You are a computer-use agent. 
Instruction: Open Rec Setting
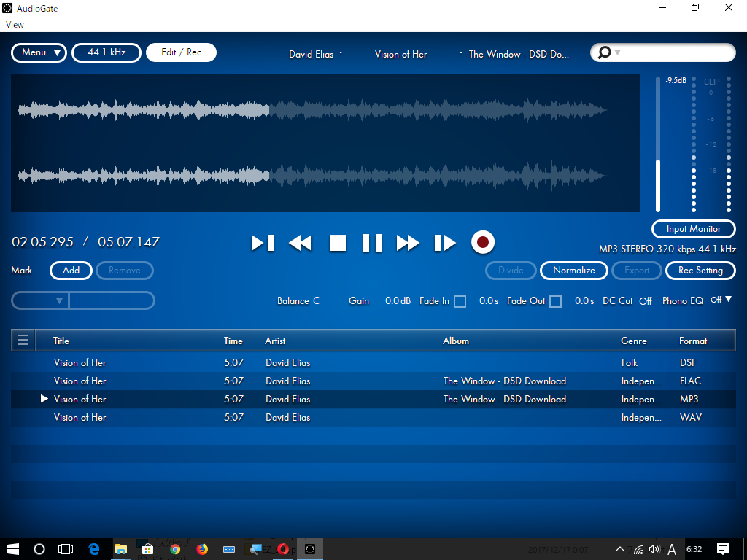coord(701,271)
